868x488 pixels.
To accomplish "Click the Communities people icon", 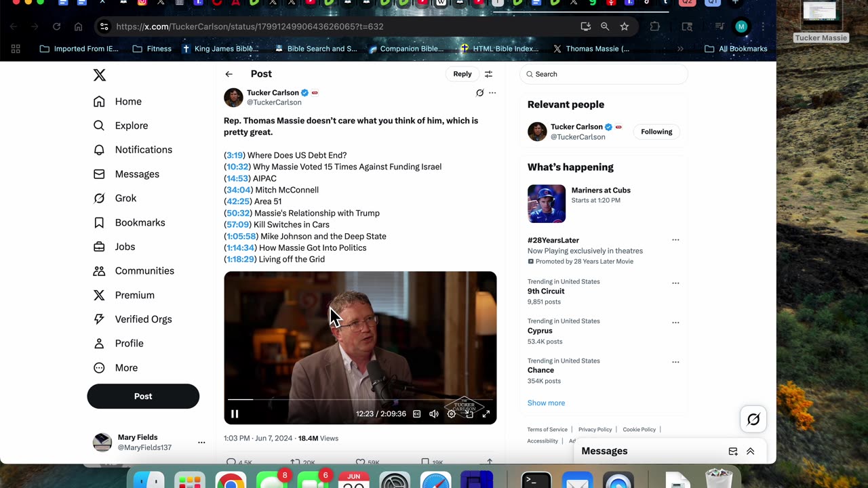I will click(x=99, y=271).
